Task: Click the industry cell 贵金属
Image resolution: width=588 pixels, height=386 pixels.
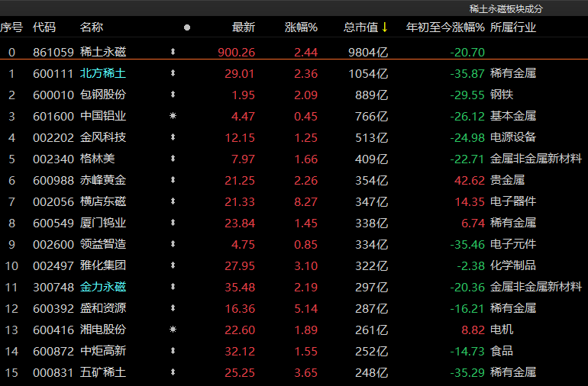Action: (507, 180)
